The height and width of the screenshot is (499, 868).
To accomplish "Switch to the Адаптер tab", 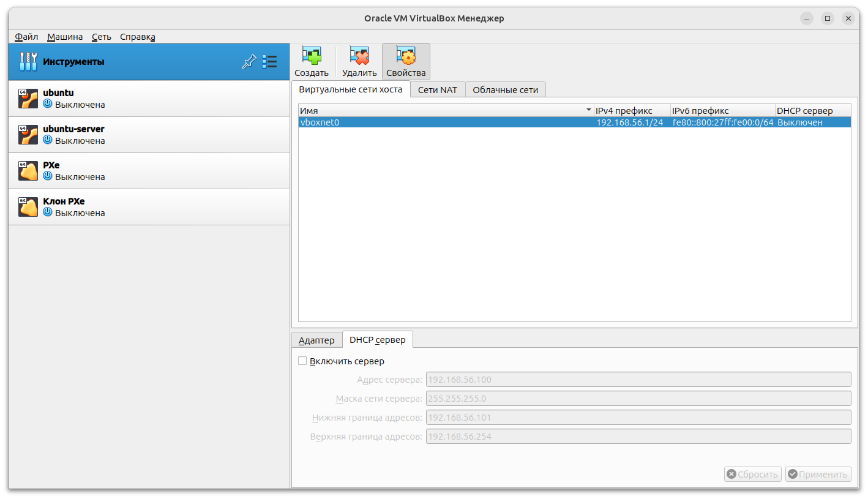I will pyautogui.click(x=317, y=340).
